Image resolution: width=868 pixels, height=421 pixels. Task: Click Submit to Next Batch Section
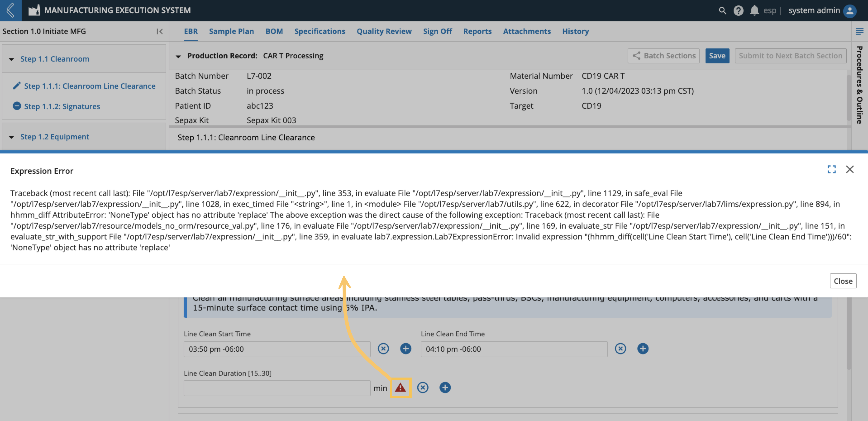click(x=791, y=56)
